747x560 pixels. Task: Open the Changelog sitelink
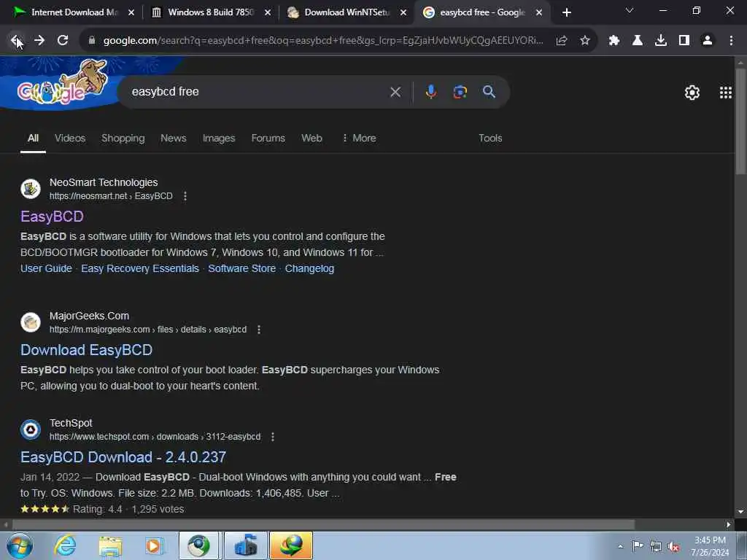coord(309,268)
